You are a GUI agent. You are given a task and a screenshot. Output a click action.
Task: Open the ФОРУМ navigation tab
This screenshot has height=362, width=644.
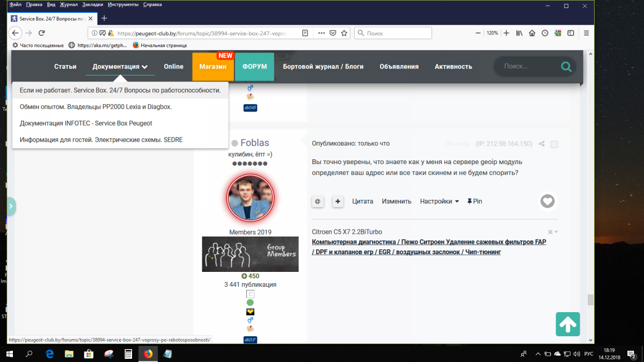tap(254, 67)
